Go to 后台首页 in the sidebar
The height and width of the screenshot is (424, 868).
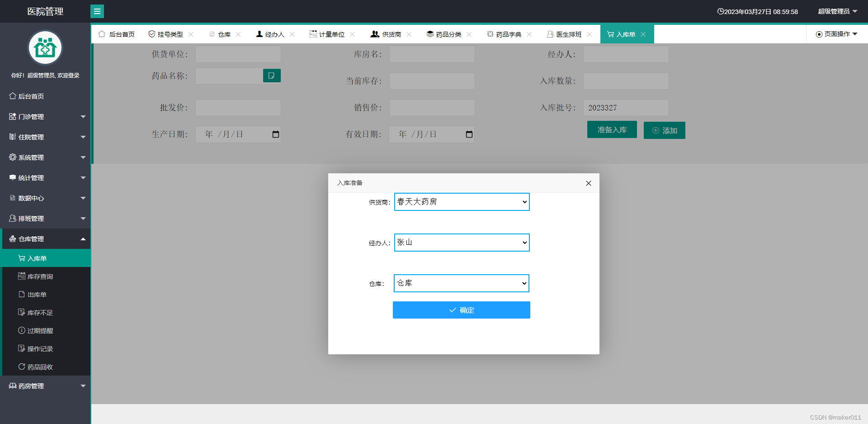coord(45,96)
